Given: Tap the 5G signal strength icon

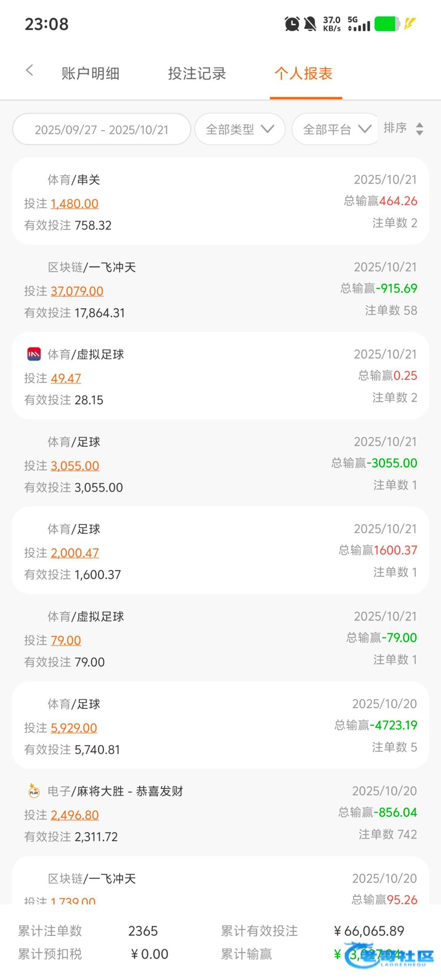Looking at the screenshot, I should [359, 24].
